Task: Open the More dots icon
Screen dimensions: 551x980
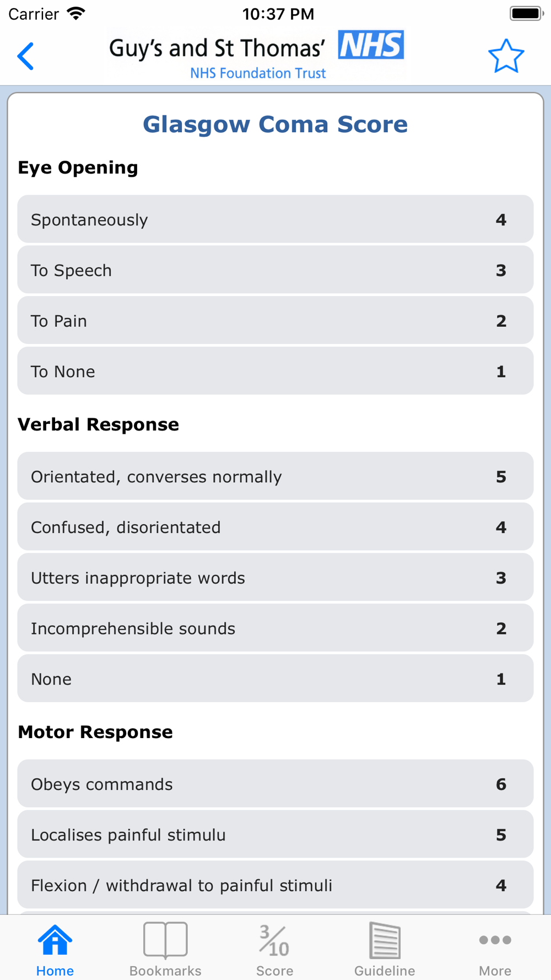Action: (495, 940)
